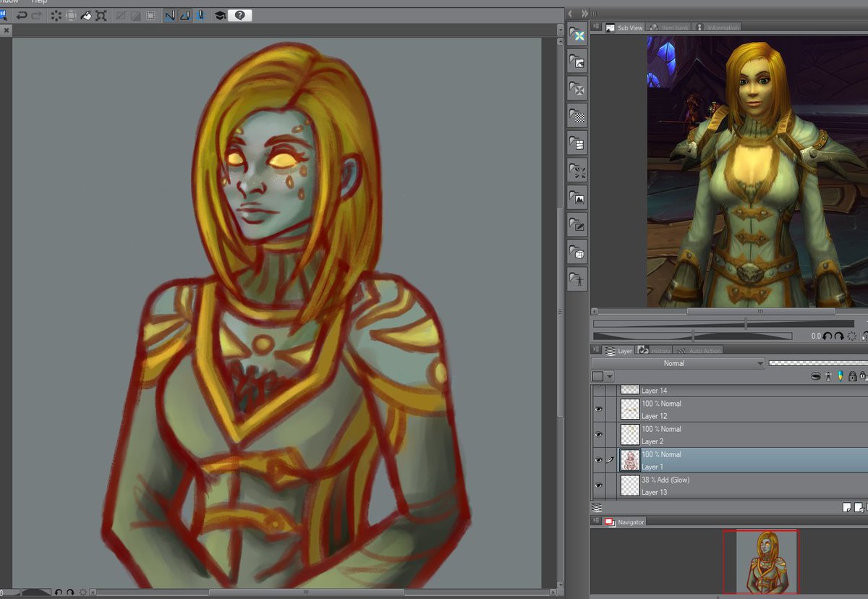
Task: Click the Show Selection Border icon
Action: 150,15
